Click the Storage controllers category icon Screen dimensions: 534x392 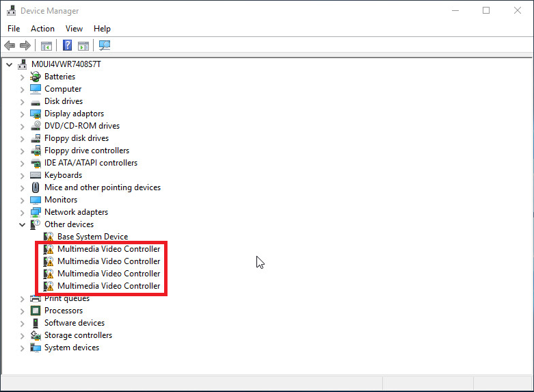pos(36,335)
